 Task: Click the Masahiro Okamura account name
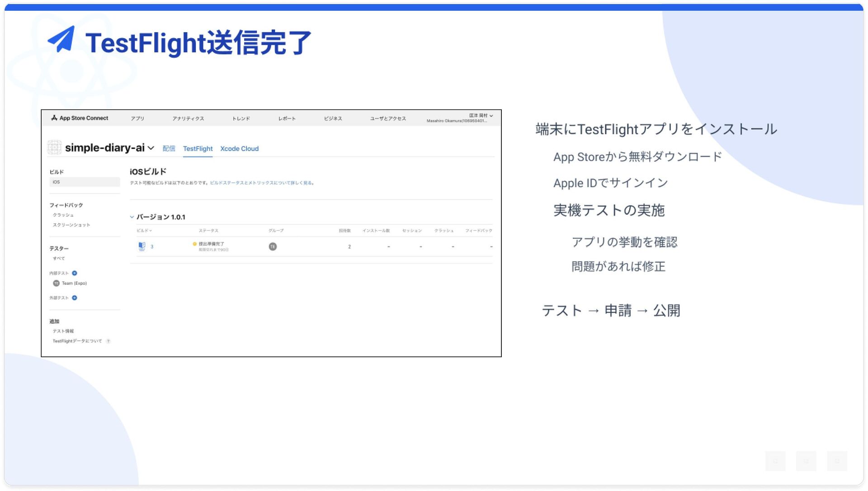click(457, 121)
